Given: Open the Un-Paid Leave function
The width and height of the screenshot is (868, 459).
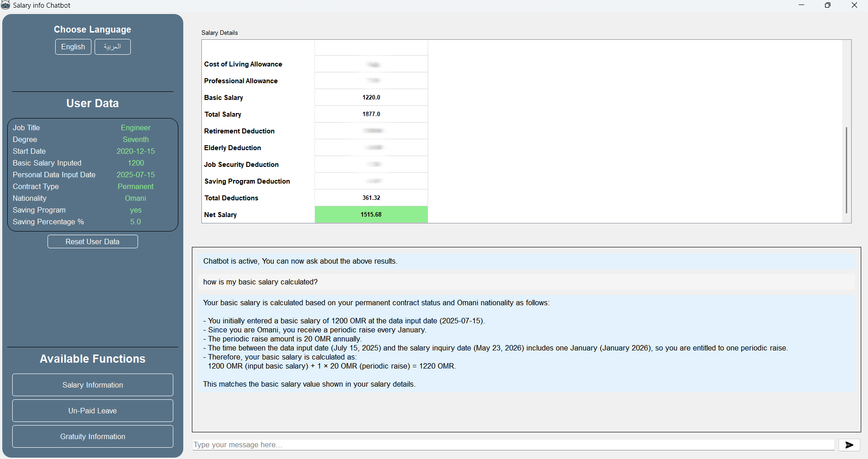Looking at the screenshot, I should pyautogui.click(x=93, y=411).
